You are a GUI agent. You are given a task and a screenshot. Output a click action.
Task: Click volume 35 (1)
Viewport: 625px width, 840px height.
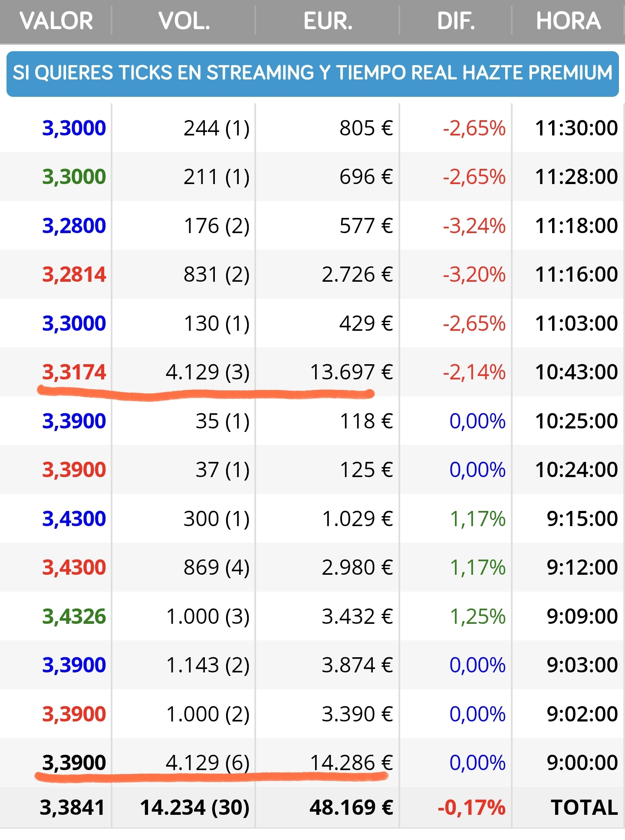(x=222, y=421)
